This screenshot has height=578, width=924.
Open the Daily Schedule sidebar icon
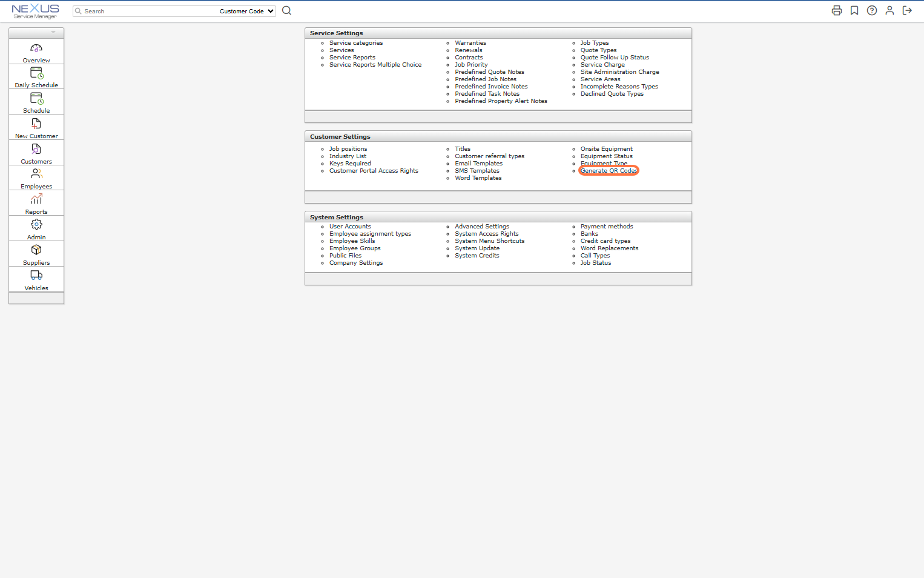click(x=36, y=73)
